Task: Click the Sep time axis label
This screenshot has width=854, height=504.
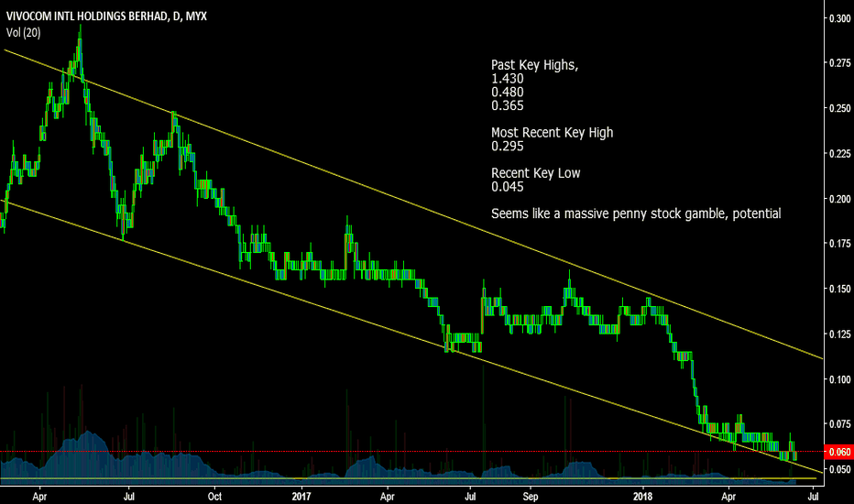Action: click(x=531, y=497)
